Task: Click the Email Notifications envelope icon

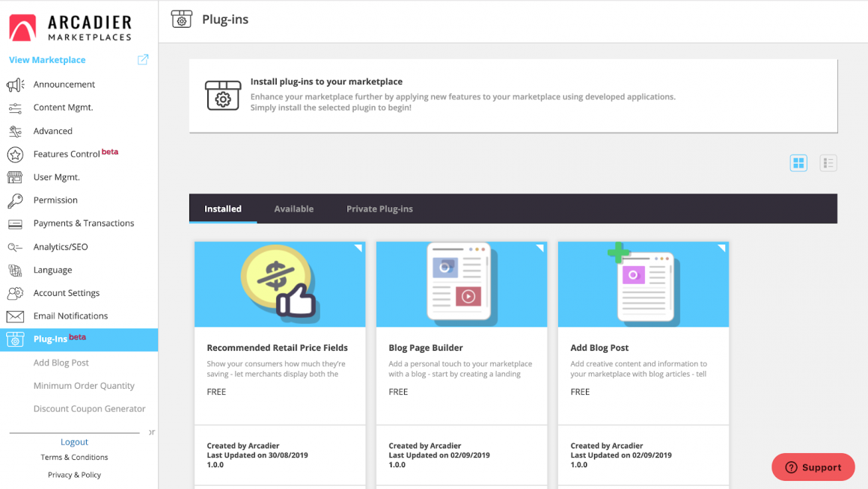Action: point(15,316)
